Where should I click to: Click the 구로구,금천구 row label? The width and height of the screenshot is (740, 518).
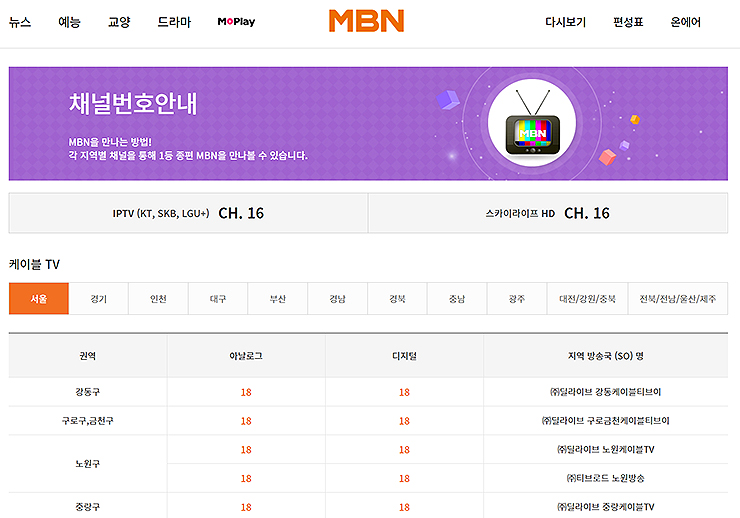coord(88,421)
